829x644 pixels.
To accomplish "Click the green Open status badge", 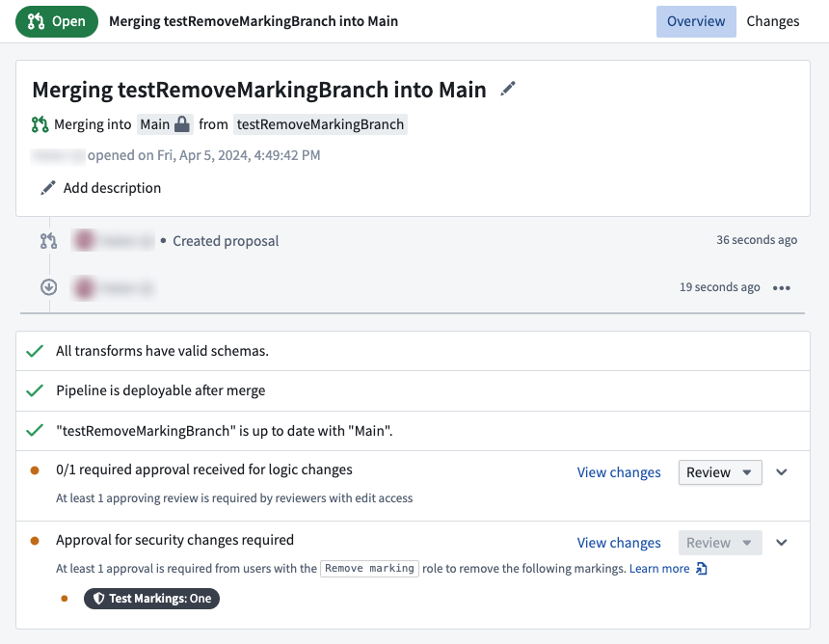I will pos(57,21).
